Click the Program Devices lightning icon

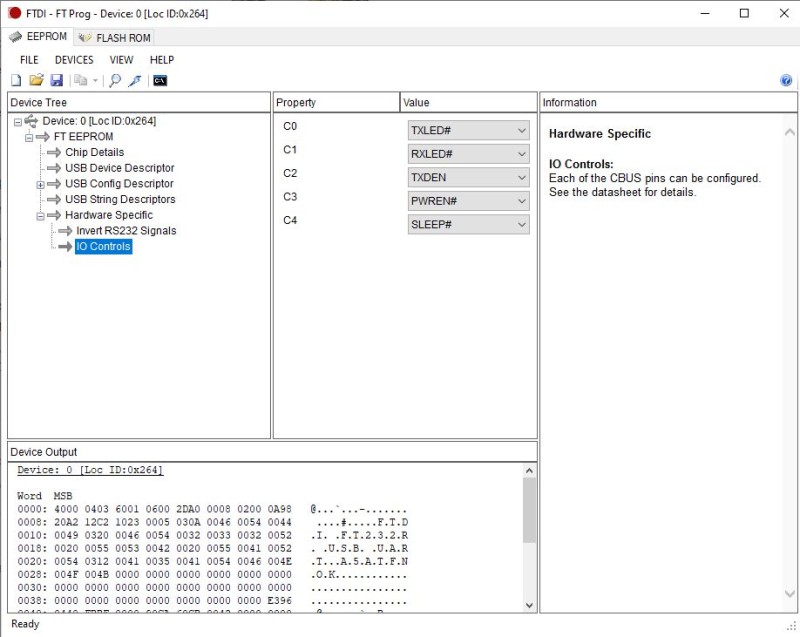[135, 81]
